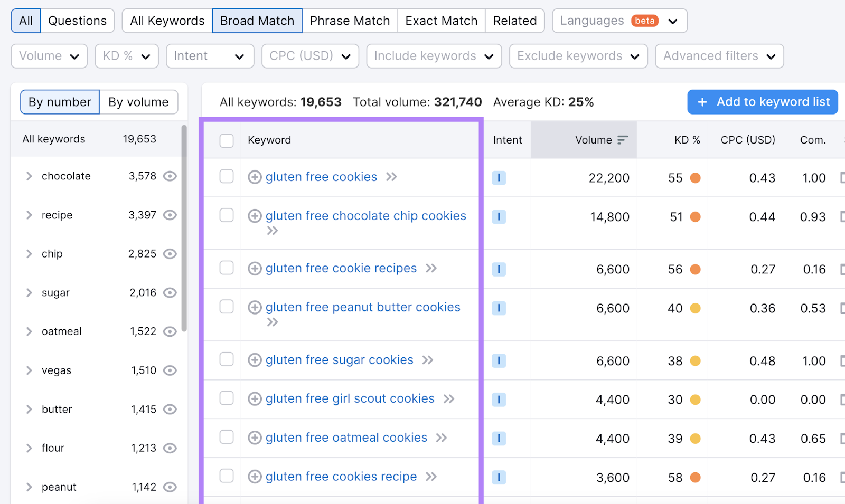The width and height of the screenshot is (845, 504).
Task: Select the 'gluten free oatmeal cookies' checkbox
Action: (226, 437)
